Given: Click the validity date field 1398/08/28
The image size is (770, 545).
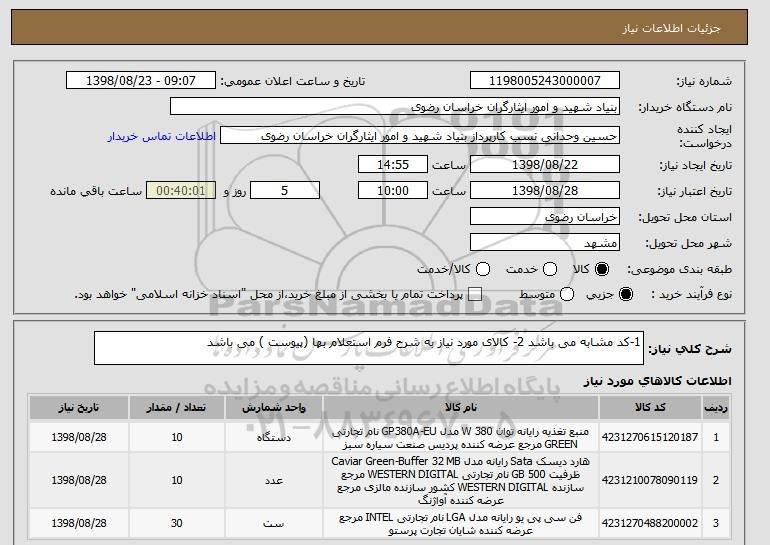Looking at the screenshot, I should 545,191.
